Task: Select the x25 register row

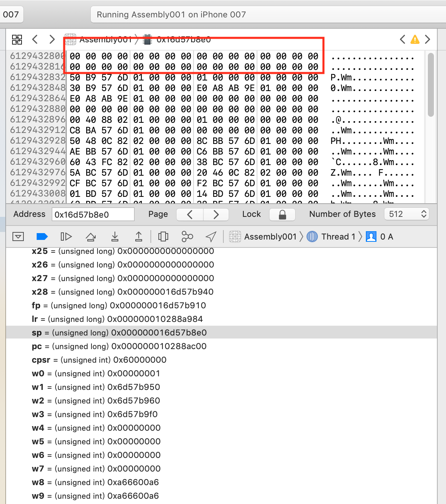Action: 221,252
